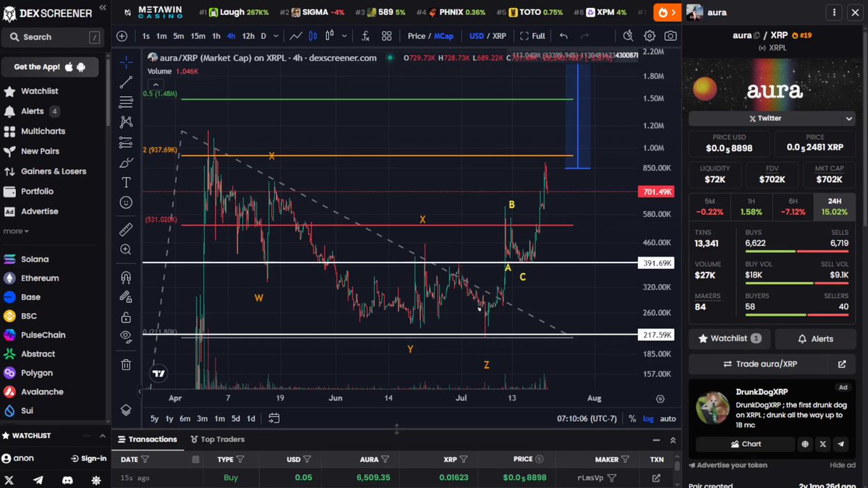This screenshot has height=488, width=868.
Task: Switch chart to MCap view
Action: click(444, 36)
